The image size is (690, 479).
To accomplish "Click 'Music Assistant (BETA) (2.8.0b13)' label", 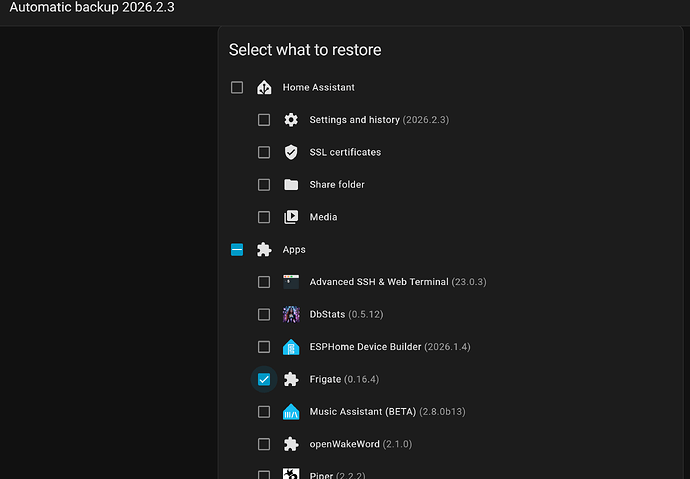I will coord(387,412).
